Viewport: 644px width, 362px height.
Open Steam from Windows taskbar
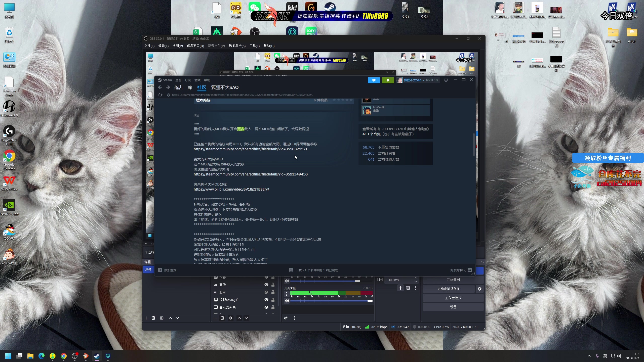(97, 356)
